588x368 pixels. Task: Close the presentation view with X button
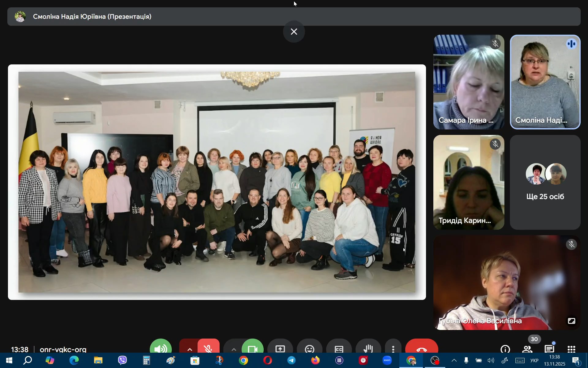pos(294,32)
